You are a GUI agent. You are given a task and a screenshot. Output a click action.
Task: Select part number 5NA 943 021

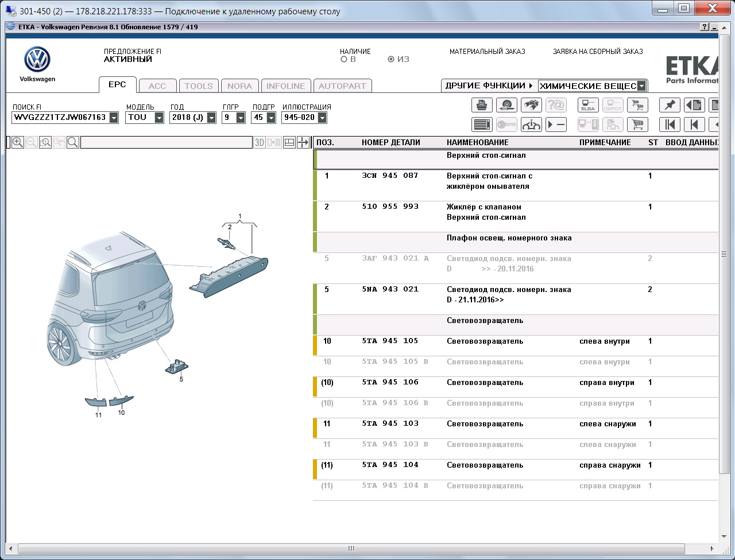click(x=390, y=289)
